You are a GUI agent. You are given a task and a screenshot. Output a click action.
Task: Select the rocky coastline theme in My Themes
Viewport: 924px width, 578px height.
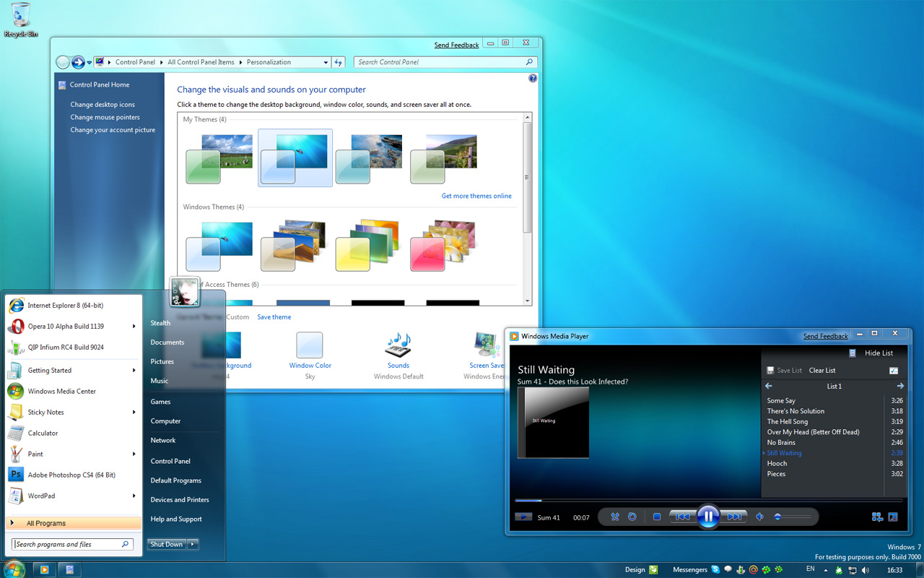tap(369, 159)
